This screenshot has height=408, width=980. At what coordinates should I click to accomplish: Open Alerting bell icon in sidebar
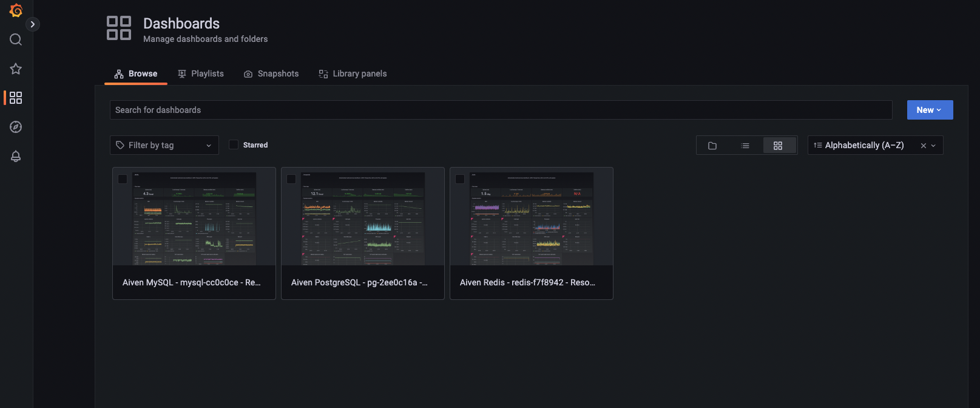[x=16, y=156]
